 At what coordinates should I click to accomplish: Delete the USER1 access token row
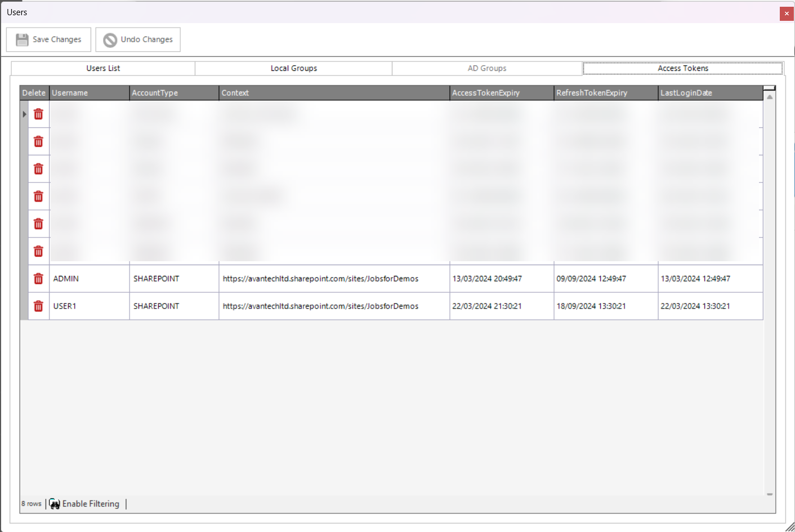[x=38, y=306]
